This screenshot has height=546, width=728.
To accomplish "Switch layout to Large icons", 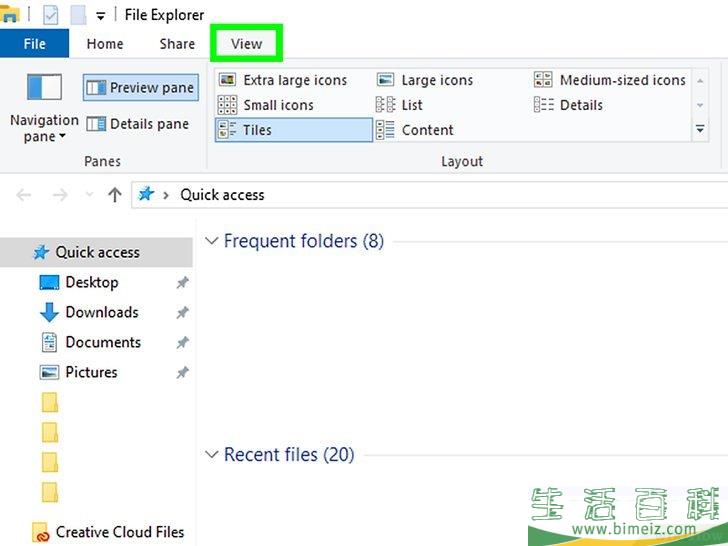I will click(x=428, y=80).
